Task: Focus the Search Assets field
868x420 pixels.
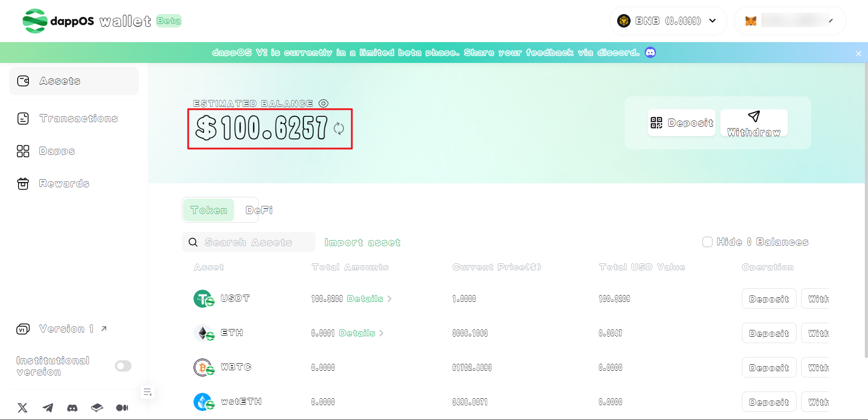Action: coord(249,242)
